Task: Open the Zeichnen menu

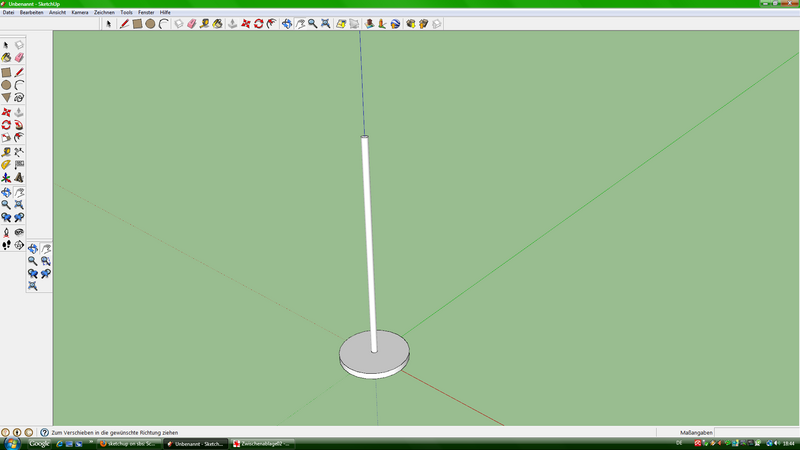Action: click(x=104, y=12)
